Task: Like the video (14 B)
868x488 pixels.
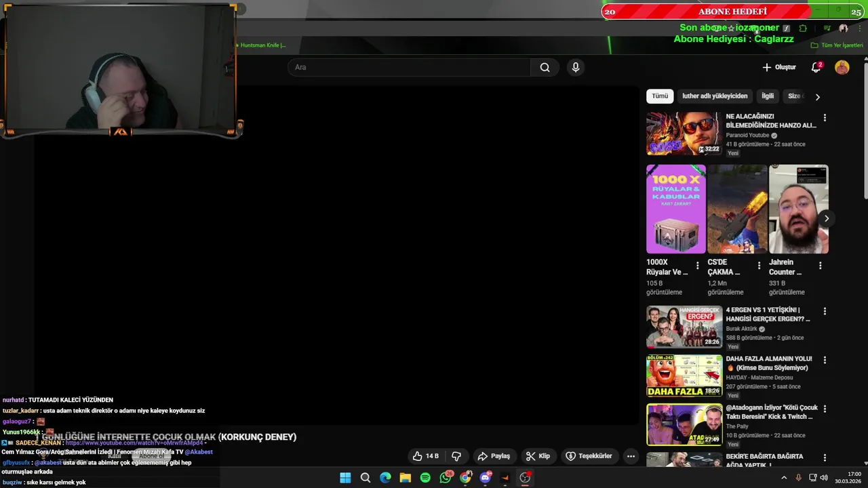Action: coord(426,456)
